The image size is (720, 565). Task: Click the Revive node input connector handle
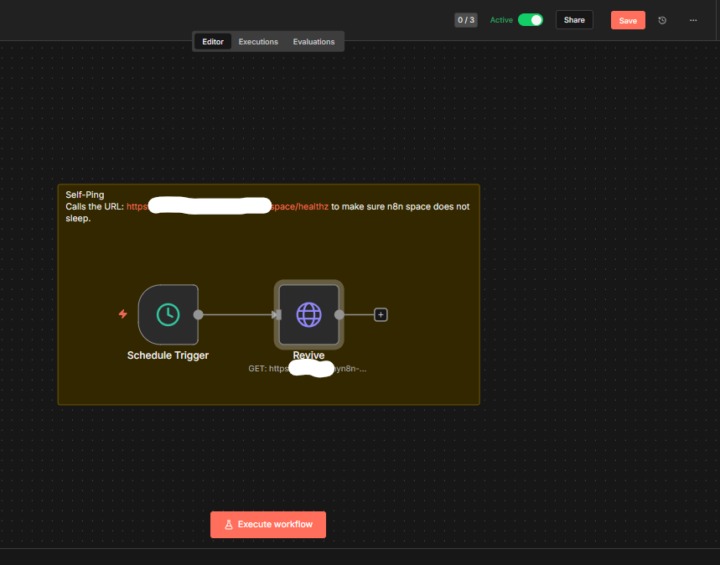coord(277,314)
